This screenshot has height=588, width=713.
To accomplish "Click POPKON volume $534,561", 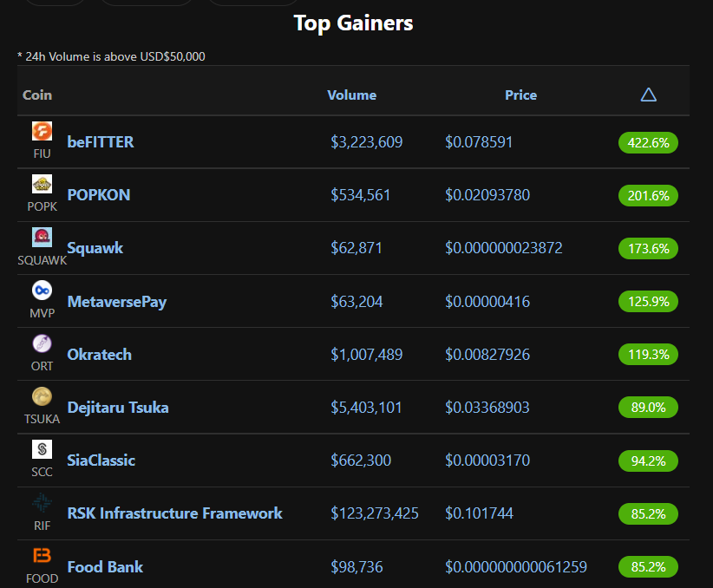I will click(361, 195).
